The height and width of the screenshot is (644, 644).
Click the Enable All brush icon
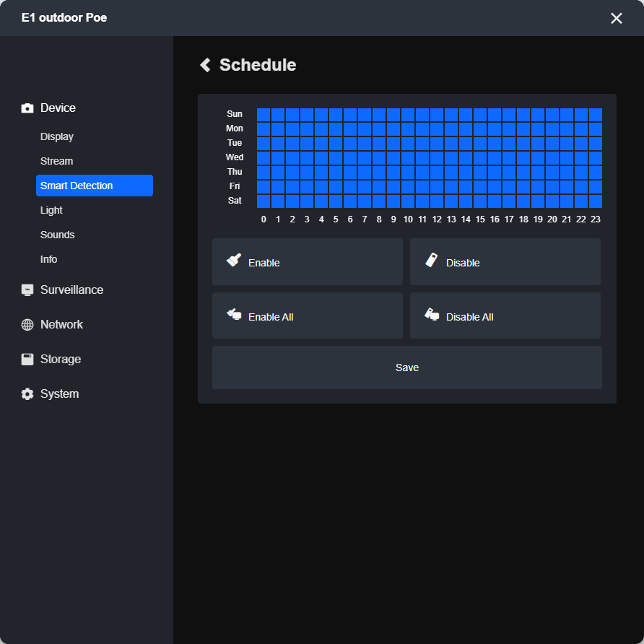[234, 315]
